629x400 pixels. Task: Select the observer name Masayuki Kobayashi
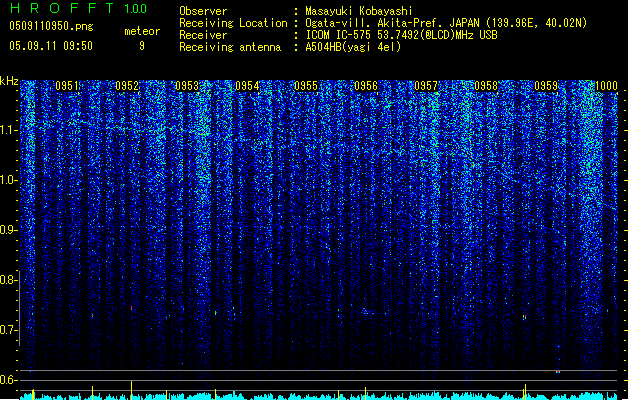pos(359,11)
